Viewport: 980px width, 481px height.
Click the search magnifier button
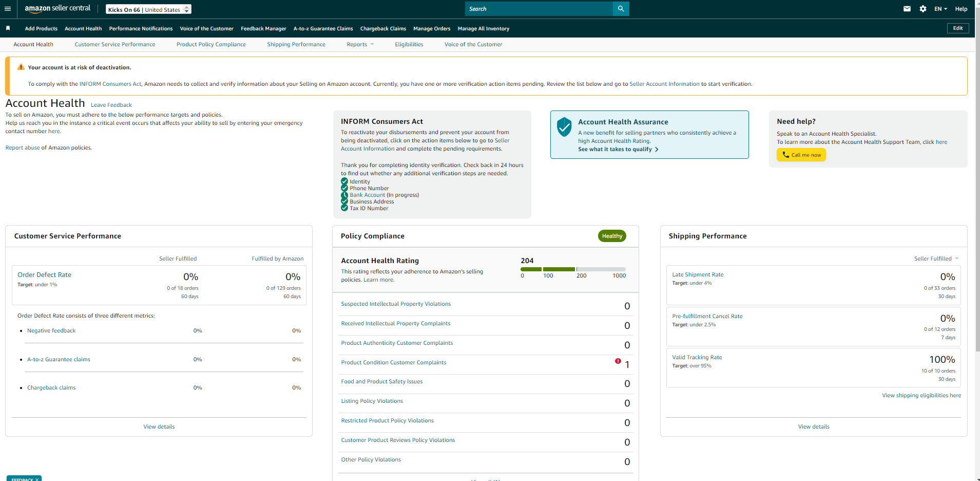(x=621, y=9)
